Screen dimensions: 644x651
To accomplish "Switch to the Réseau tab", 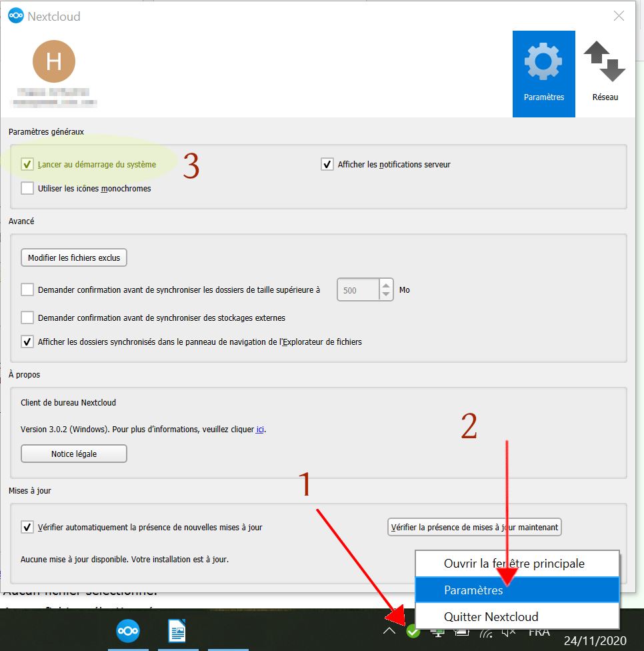I will coord(605,74).
